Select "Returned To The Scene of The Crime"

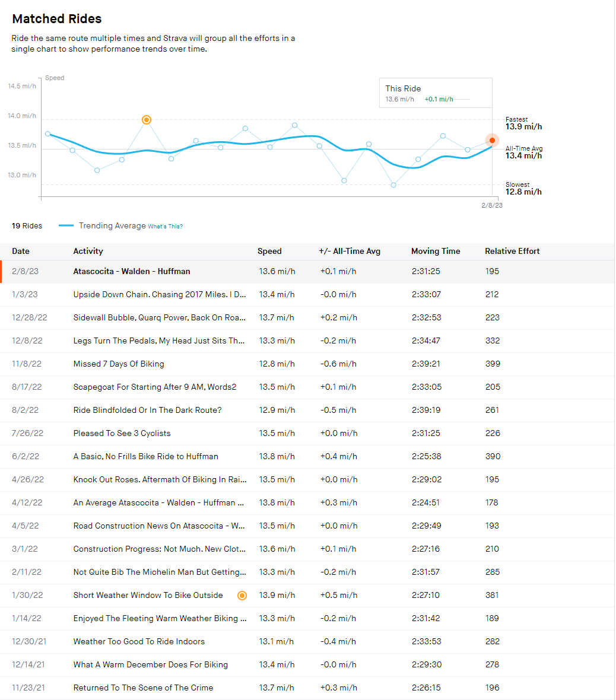[x=143, y=688]
